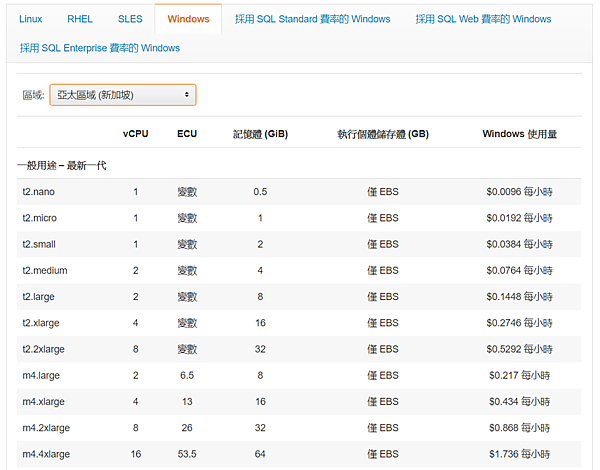Click the $0.217 每小時 price for m4.large
The width and height of the screenshot is (600, 470).
click(x=519, y=375)
